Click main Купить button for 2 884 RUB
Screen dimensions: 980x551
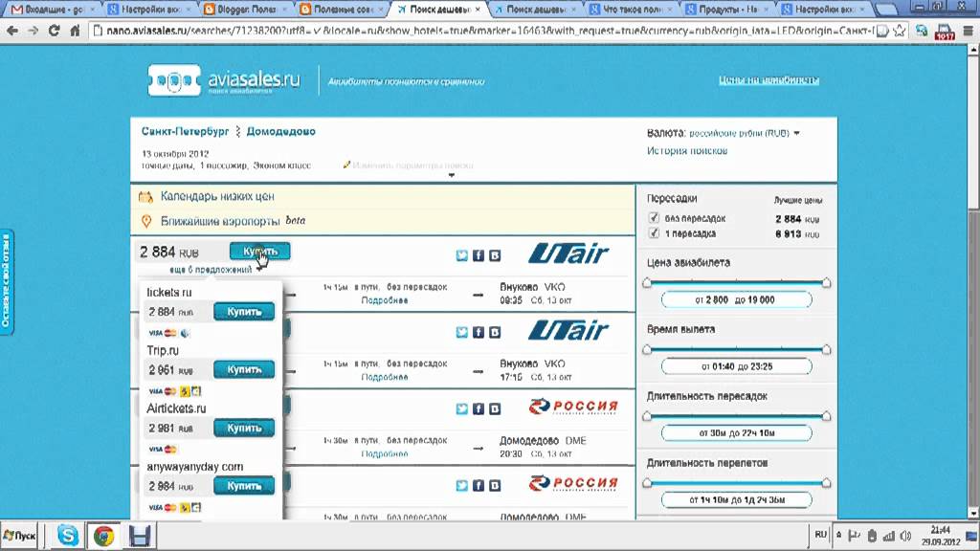[x=259, y=252]
